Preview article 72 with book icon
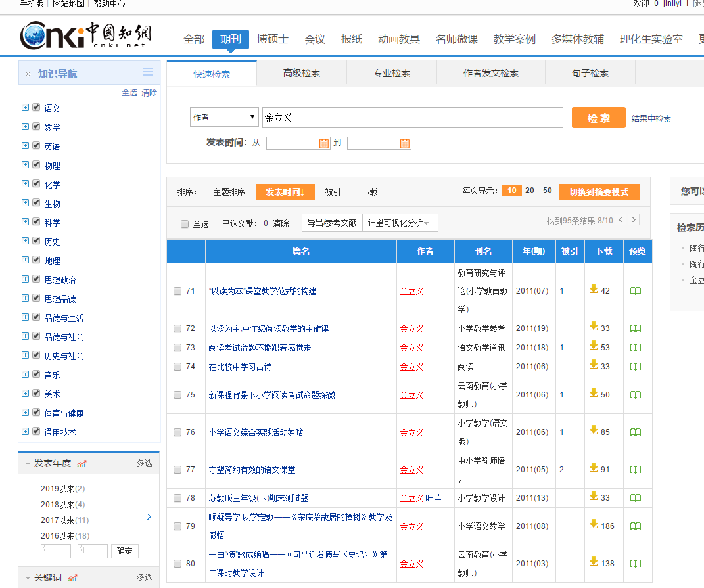Image resolution: width=704 pixels, height=588 pixels. pyautogui.click(x=635, y=328)
